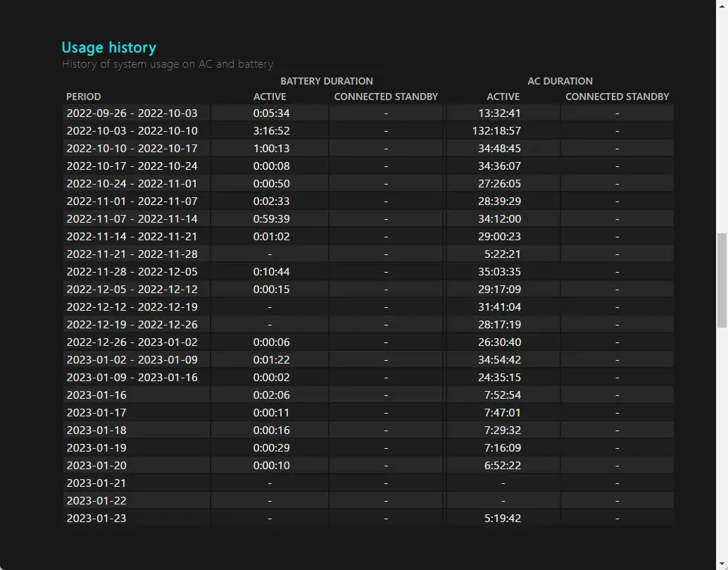Viewport: 728px width, 570px height.
Task: Click period '2022-10-17 - 2022-10-24'
Action: coord(132,166)
